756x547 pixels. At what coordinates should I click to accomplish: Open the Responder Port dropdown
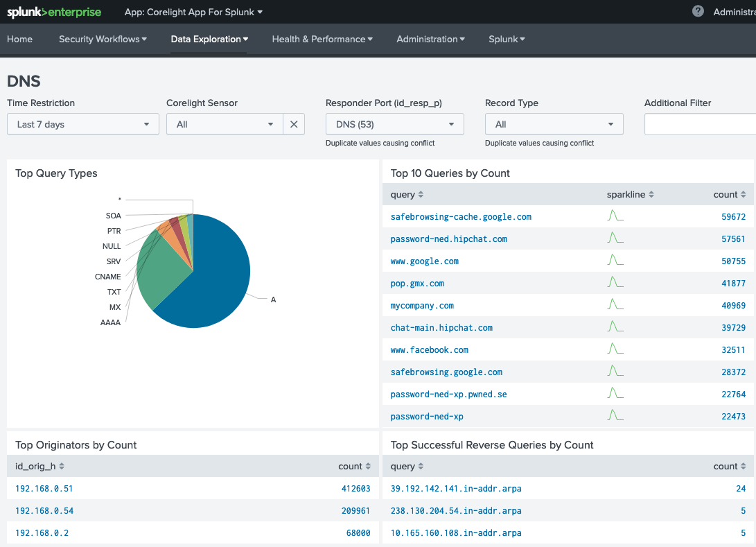pyautogui.click(x=394, y=123)
